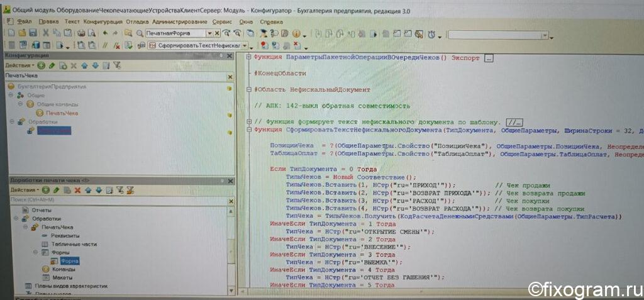Click the Undo green arrow icon

click(105, 33)
